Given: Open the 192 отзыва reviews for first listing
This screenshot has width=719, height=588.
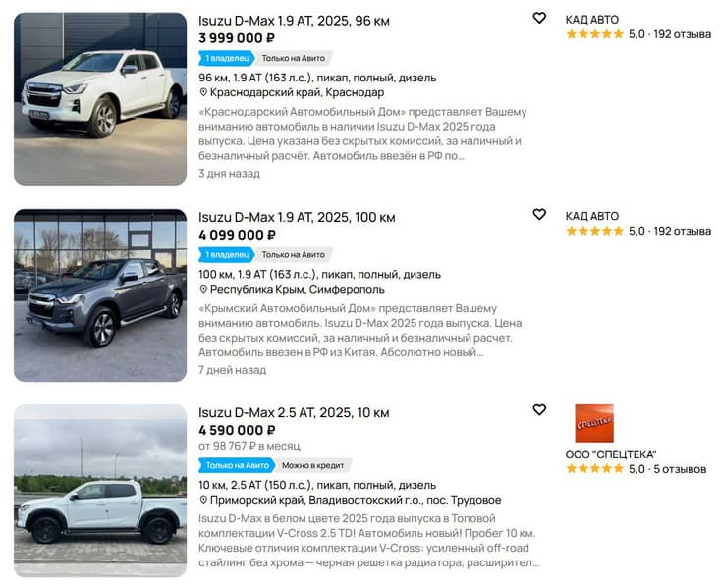Looking at the screenshot, I should pyautogui.click(x=683, y=34).
